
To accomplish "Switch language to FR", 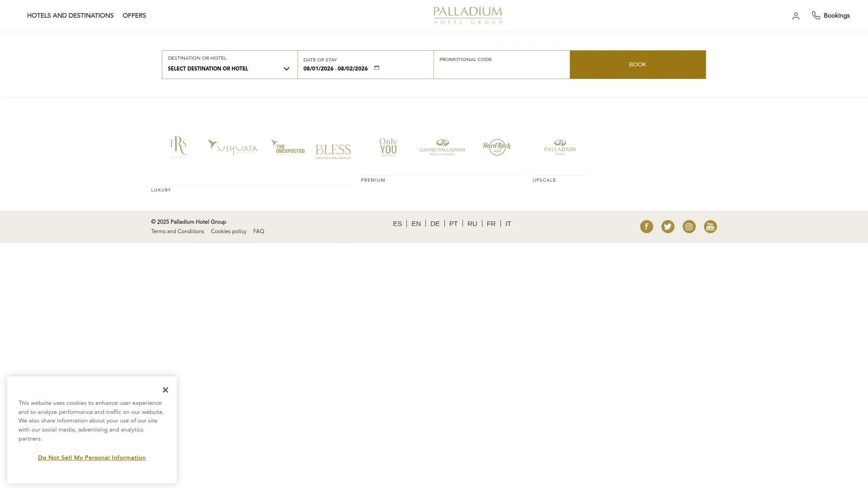I will (x=491, y=224).
